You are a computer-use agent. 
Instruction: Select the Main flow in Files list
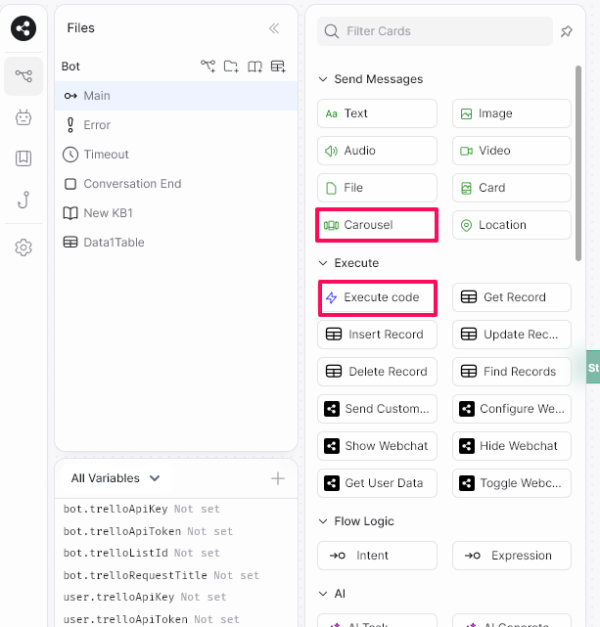97,96
